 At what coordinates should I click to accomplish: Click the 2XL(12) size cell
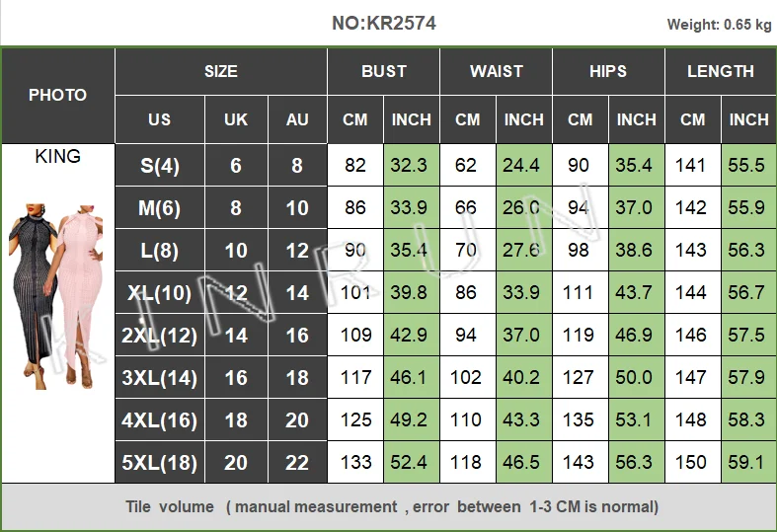pos(160,336)
